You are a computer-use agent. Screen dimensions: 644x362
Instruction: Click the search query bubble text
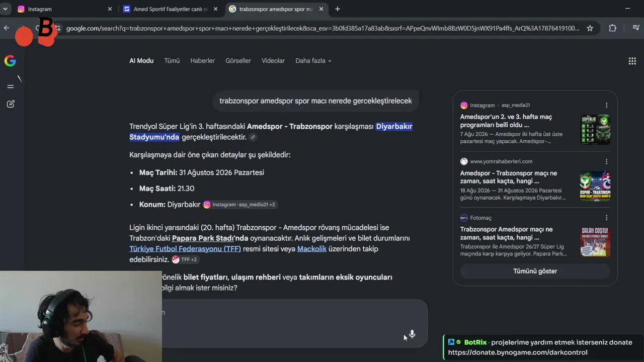coord(315,101)
